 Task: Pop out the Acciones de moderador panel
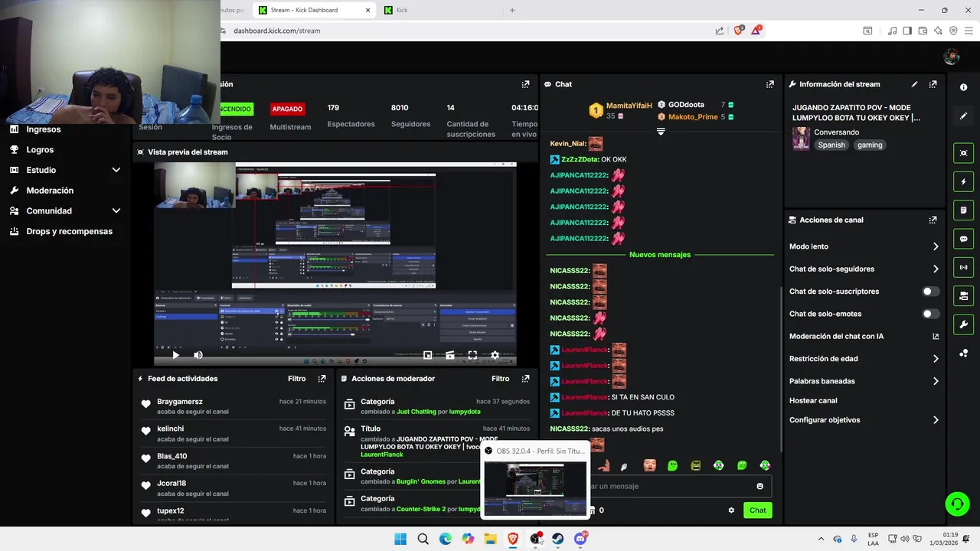[525, 379]
